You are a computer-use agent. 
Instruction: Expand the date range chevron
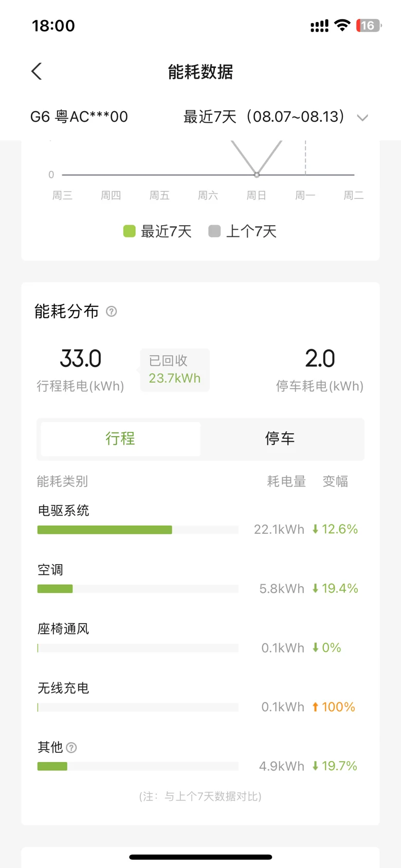tap(362, 118)
